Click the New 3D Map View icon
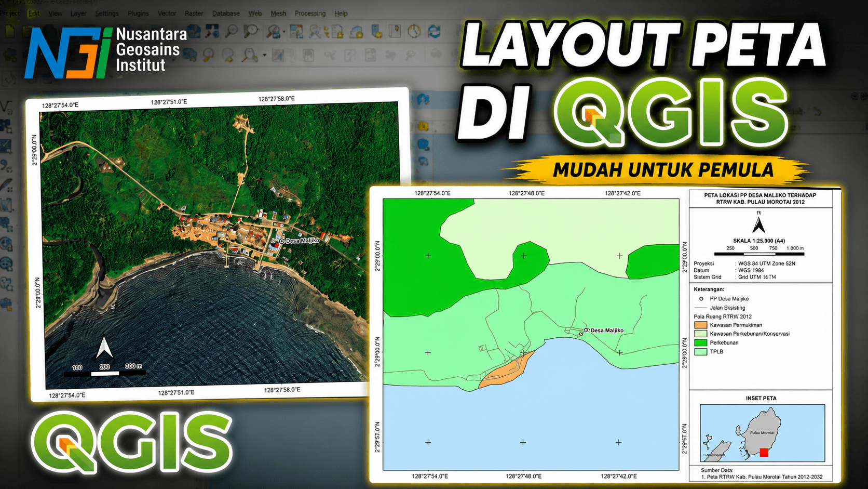 (x=357, y=32)
